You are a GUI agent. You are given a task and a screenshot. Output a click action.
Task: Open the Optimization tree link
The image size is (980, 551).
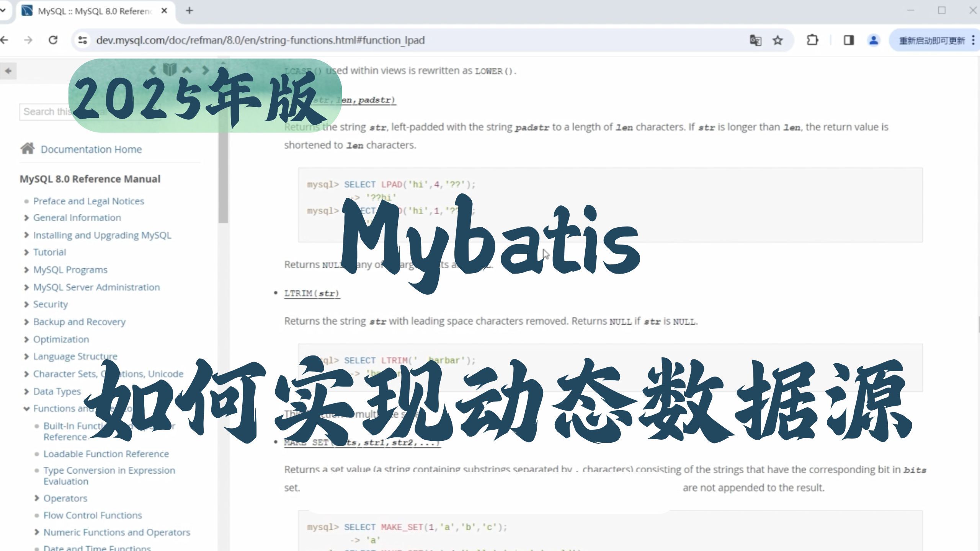pyautogui.click(x=61, y=339)
